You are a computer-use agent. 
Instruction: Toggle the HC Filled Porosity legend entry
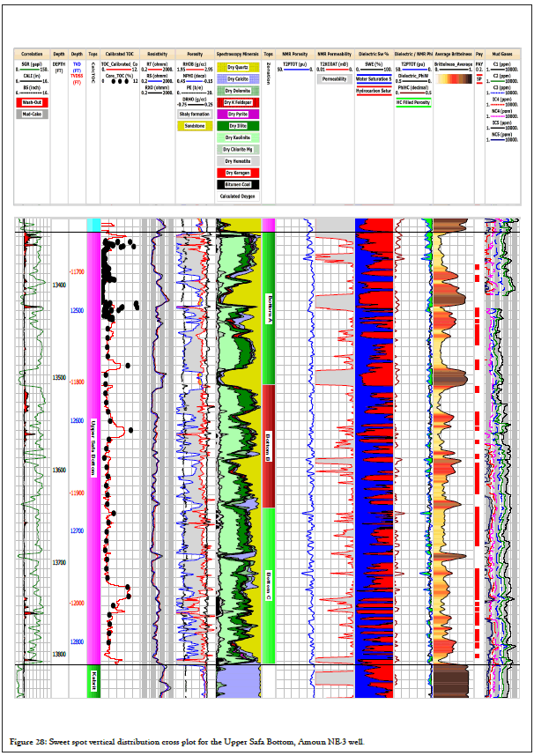click(x=414, y=102)
